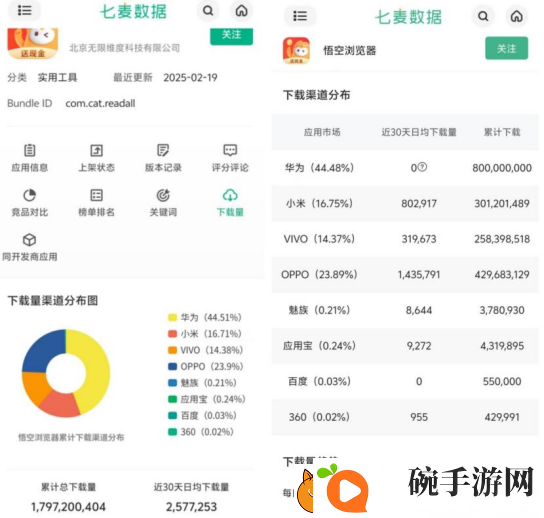The height and width of the screenshot is (518, 544).
Task: Click the dark blue OPPO donut segment
Action: click(42, 350)
